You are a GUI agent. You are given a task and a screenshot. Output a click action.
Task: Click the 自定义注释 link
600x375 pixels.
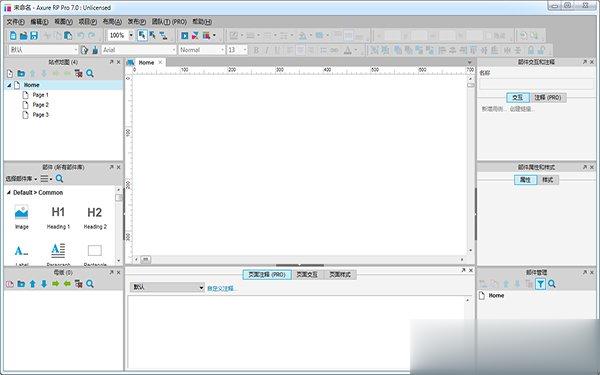[220, 289]
